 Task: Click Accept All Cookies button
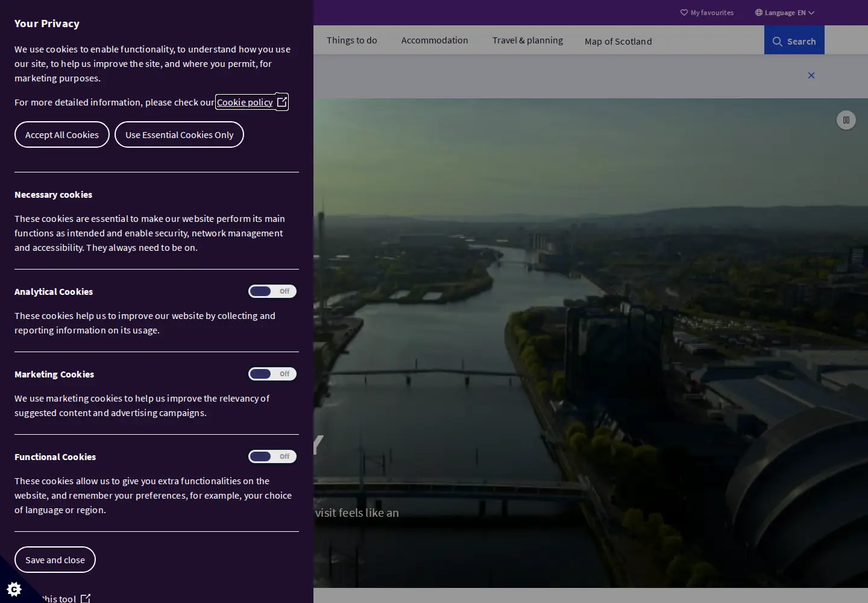click(62, 134)
